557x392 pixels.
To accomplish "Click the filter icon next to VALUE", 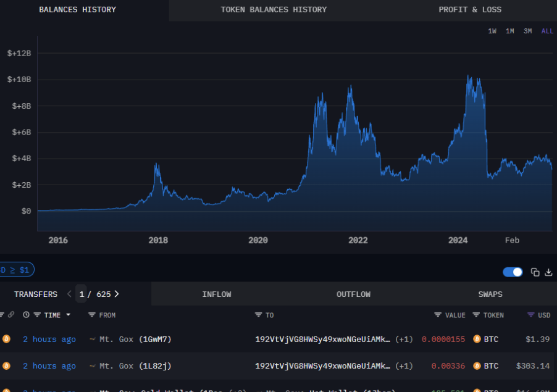I will point(438,315).
